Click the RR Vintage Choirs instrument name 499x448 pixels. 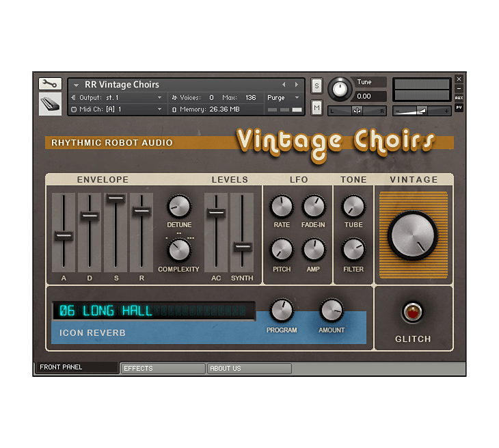[x=122, y=84]
